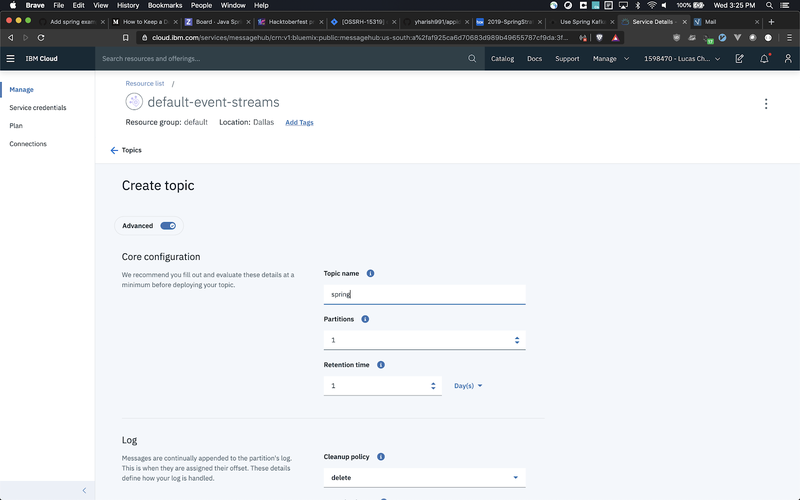Open the browser menu icon at far right
800x500 pixels.
point(789,38)
